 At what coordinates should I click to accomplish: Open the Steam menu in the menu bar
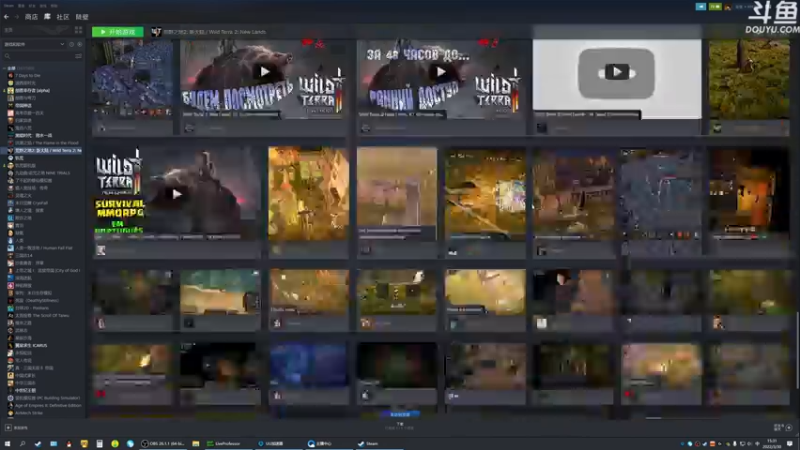click(x=9, y=6)
